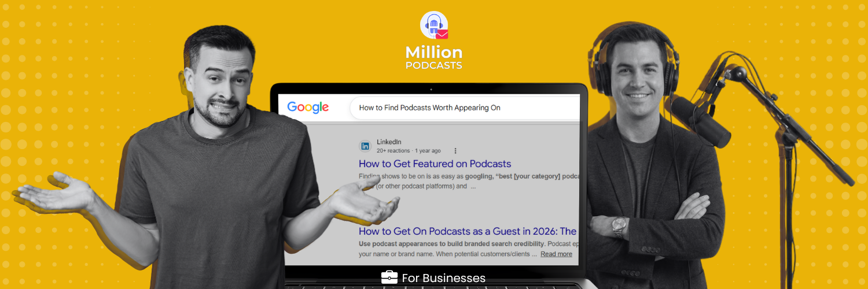Click the 'Read more' link in snippet
Image resolution: width=868 pixels, height=289 pixels.
[x=556, y=254]
